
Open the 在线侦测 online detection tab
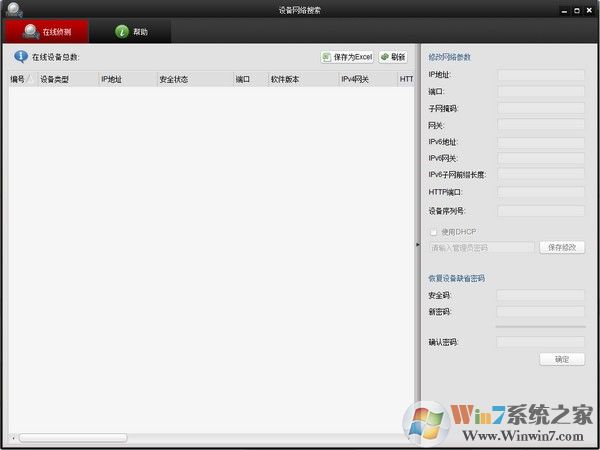coord(46,32)
